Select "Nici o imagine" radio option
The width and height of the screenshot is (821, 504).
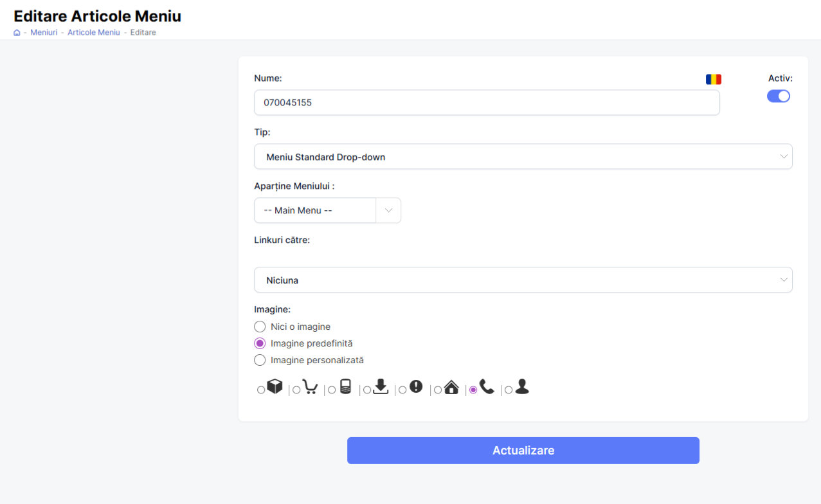(260, 327)
